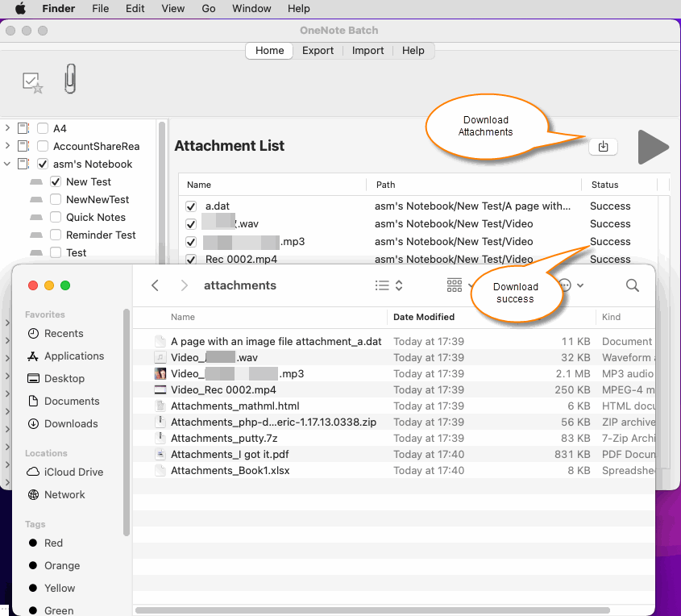Click the Status column header in Attachment List

(x=604, y=185)
